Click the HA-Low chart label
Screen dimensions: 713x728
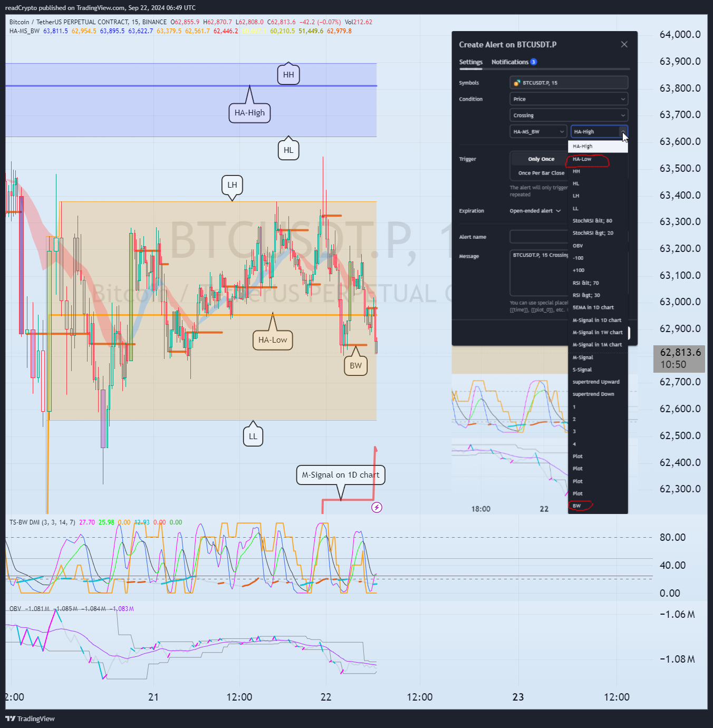[273, 340]
